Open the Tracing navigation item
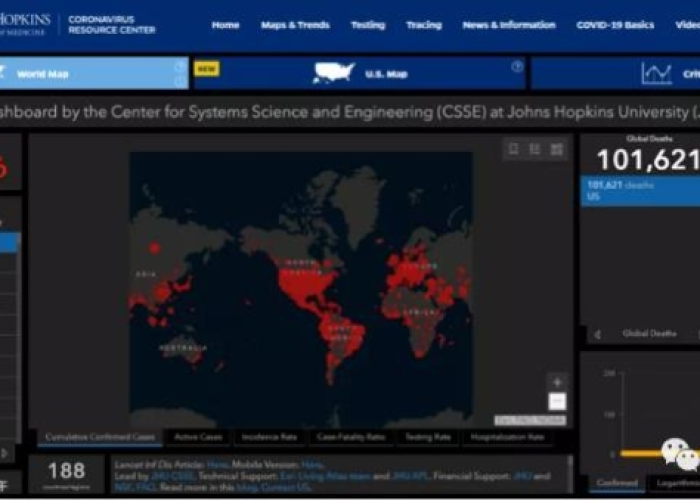700x500 pixels. 424,25
